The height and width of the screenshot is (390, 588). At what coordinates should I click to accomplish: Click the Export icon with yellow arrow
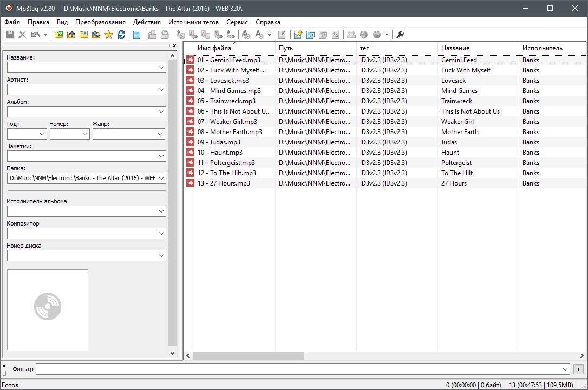click(298, 35)
